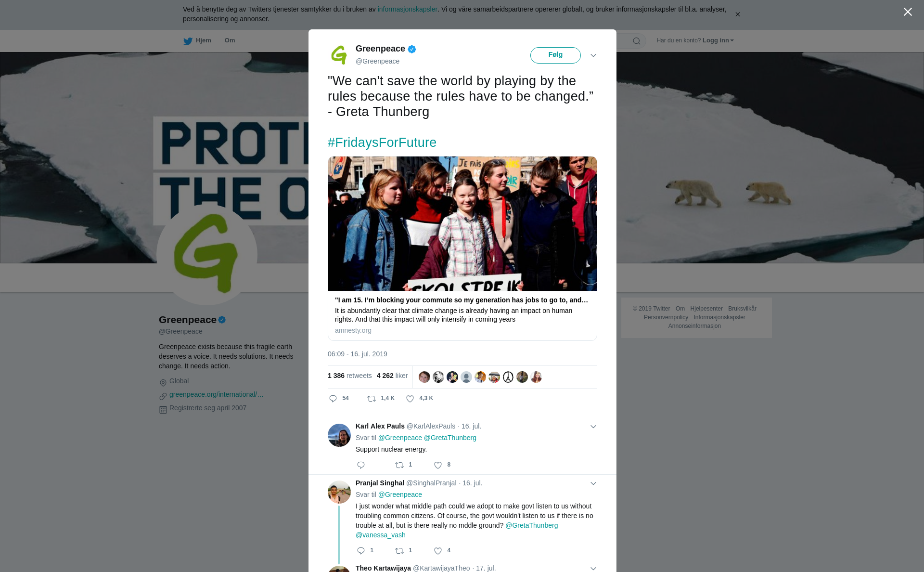Go to the Om menu item

tap(230, 40)
